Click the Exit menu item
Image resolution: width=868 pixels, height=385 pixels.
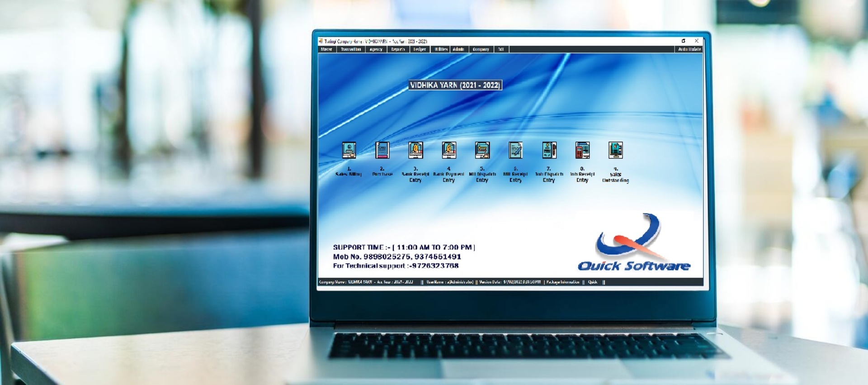(x=501, y=49)
